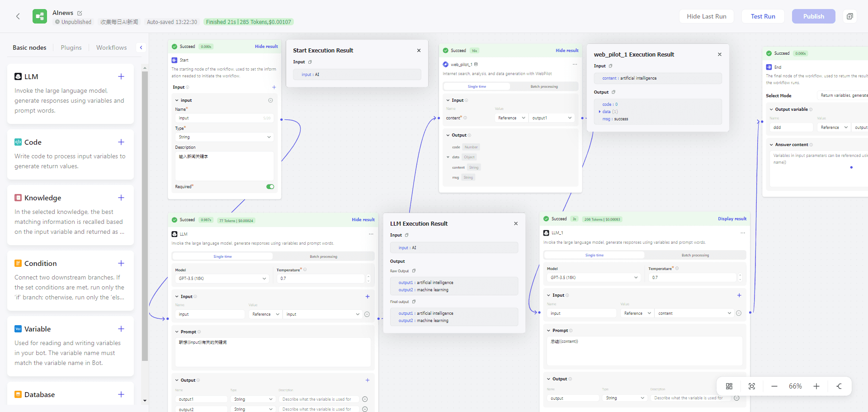Add a Knowledge node with plus icon

pyautogui.click(x=121, y=198)
